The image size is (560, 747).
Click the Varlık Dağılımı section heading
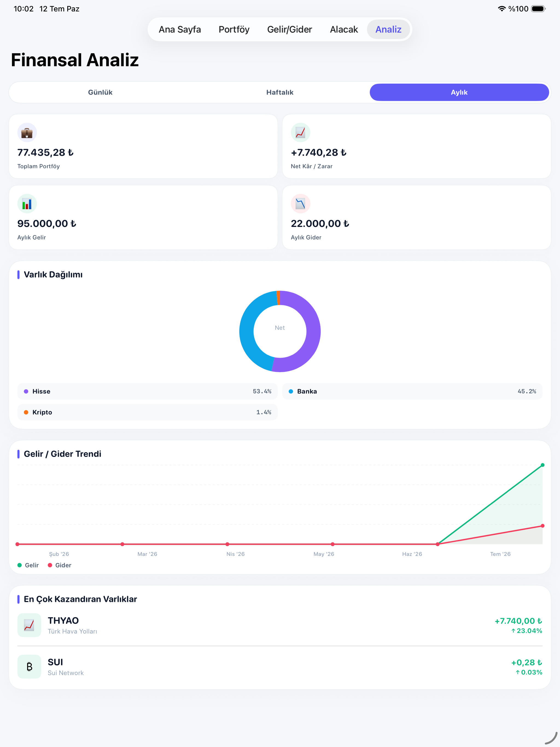click(x=53, y=275)
